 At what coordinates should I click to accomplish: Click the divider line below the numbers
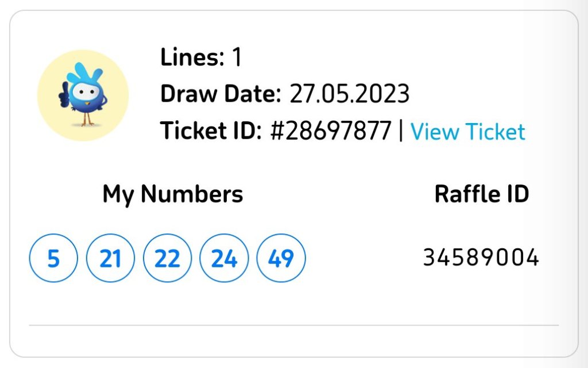click(293, 325)
